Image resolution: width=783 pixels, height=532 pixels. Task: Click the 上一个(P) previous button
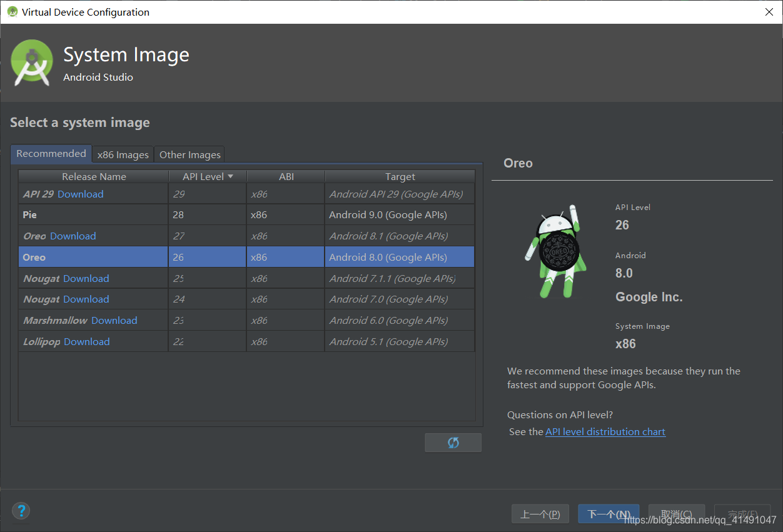tap(540, 514)
